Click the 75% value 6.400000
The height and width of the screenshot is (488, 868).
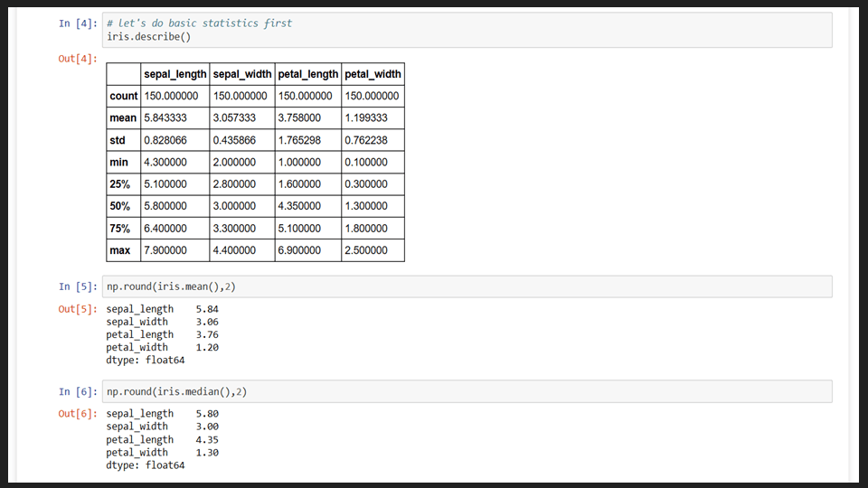[165, 229]
